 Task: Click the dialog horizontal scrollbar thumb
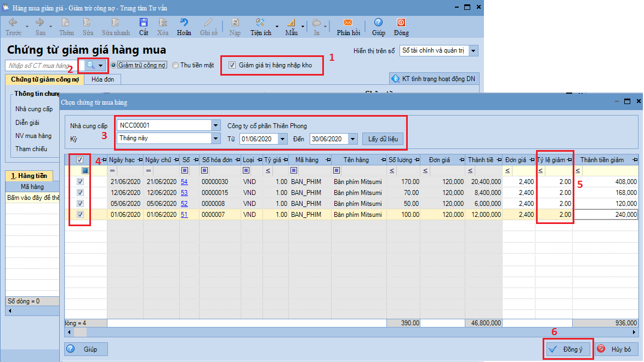80,332
